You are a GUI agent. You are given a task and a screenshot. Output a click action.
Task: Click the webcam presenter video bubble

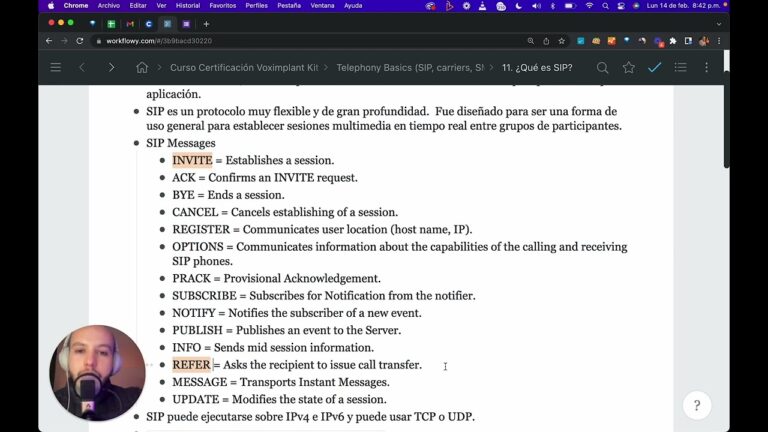click(x=97, y=373)
